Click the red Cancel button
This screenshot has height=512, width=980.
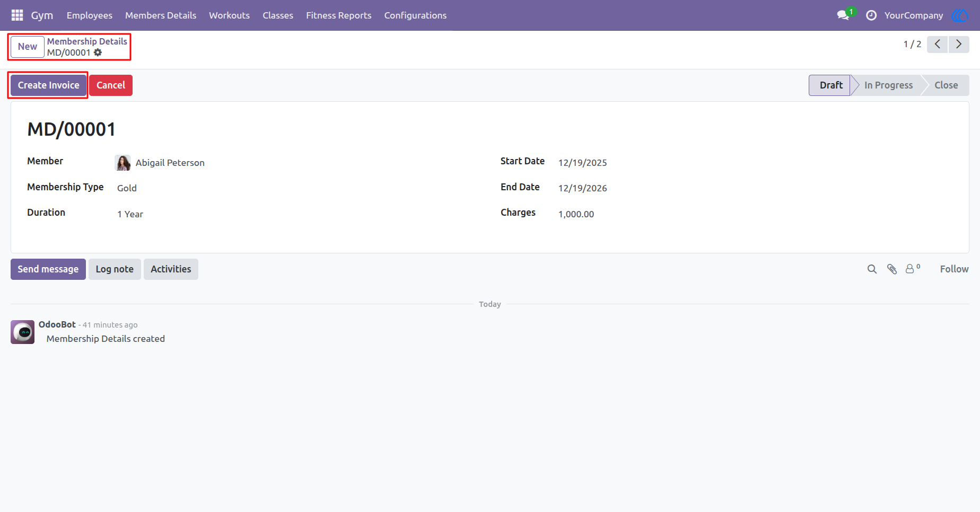[x=111, y=85]
